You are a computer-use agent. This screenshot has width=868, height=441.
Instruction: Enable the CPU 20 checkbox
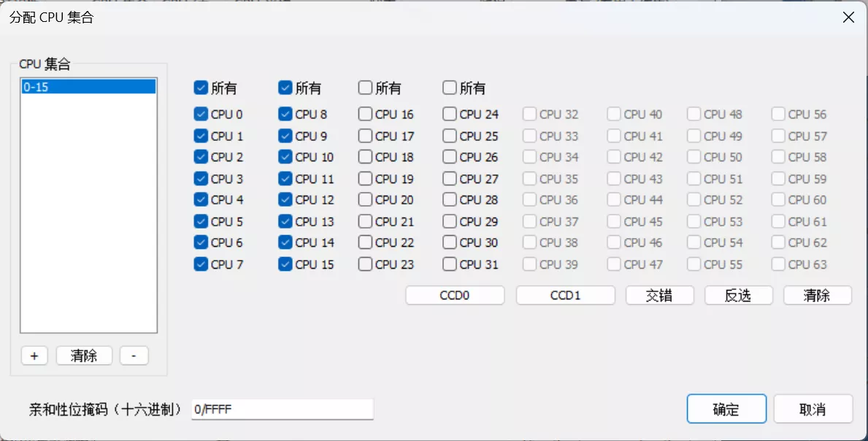click(366, 199)
